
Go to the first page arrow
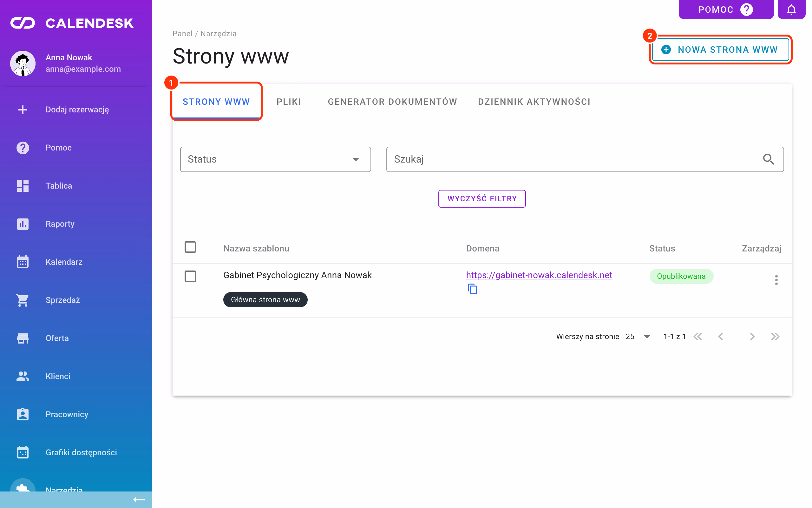pos(698,337)
